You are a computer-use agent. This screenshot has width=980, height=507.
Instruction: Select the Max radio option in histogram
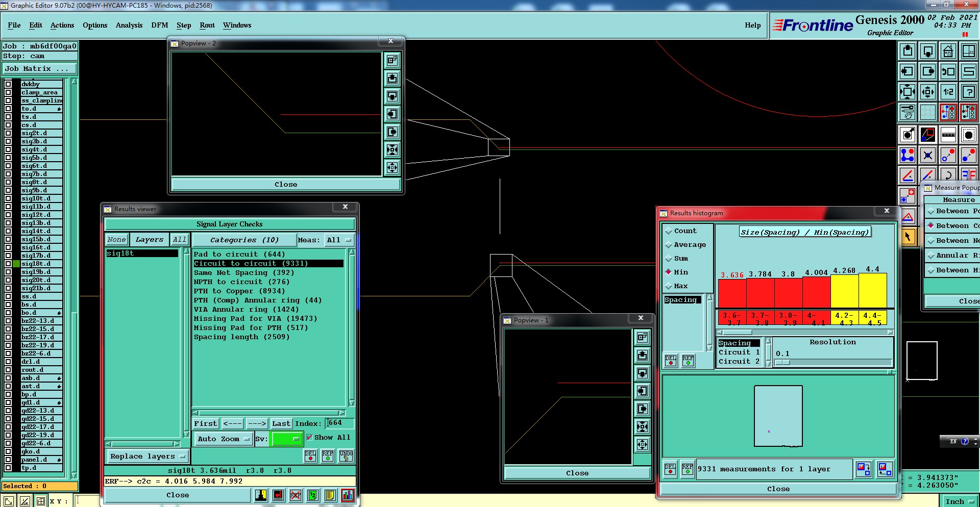[669, 286]
